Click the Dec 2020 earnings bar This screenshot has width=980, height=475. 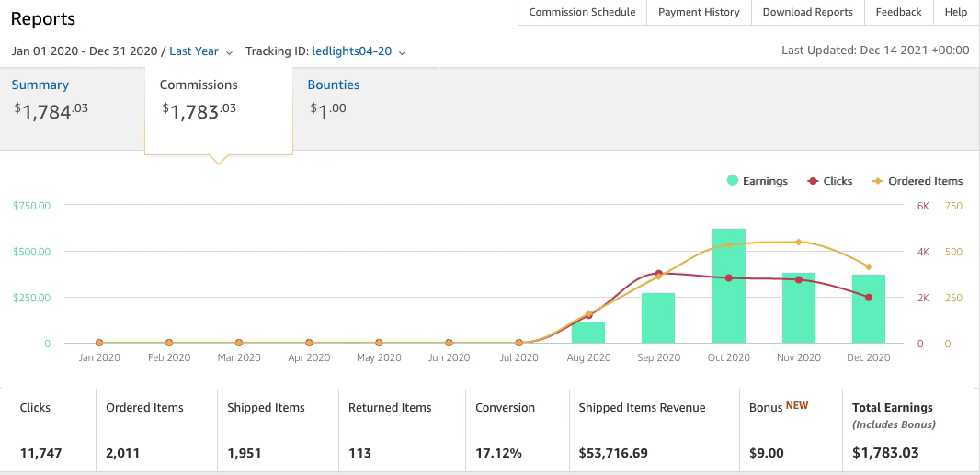click(x=869, y=309)
